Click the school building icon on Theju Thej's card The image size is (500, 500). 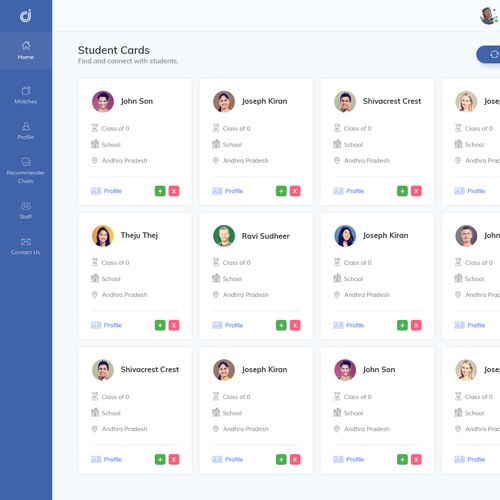[95, 278]
